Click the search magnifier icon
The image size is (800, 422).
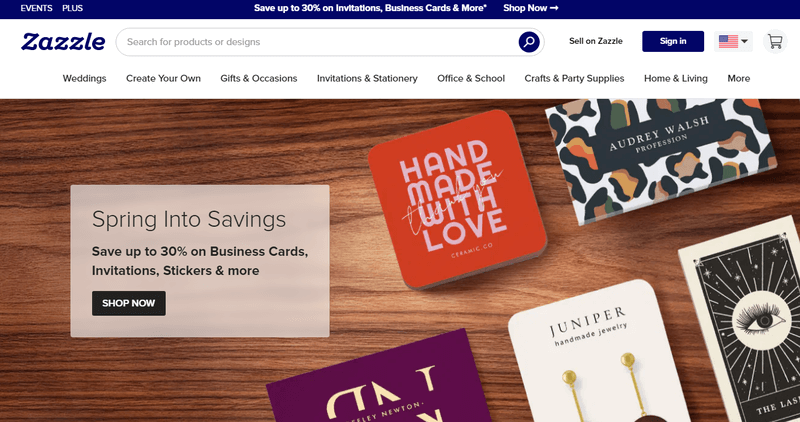click(529, 42)
